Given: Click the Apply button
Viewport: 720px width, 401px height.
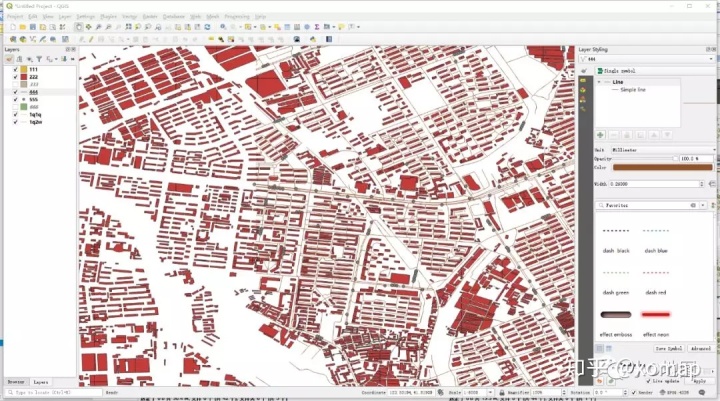Looking at the screenshot, I should click(x=699, y=381).
